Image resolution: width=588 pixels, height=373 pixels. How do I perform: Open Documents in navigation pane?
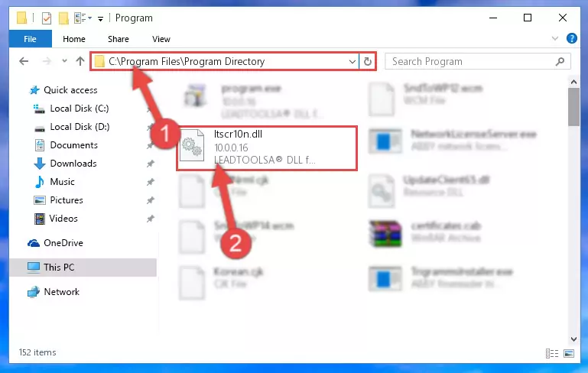point(73,145)
